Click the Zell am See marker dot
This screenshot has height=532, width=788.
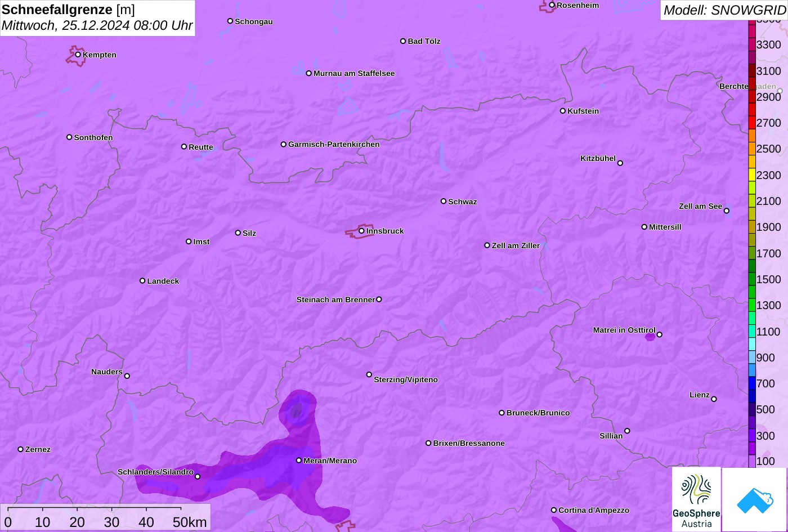[726, 211]
